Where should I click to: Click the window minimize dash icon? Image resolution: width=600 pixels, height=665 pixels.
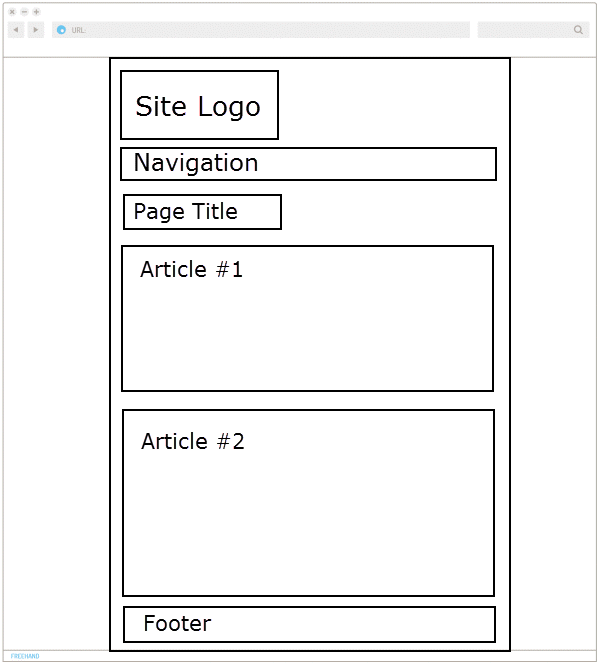tap(24, 12)
